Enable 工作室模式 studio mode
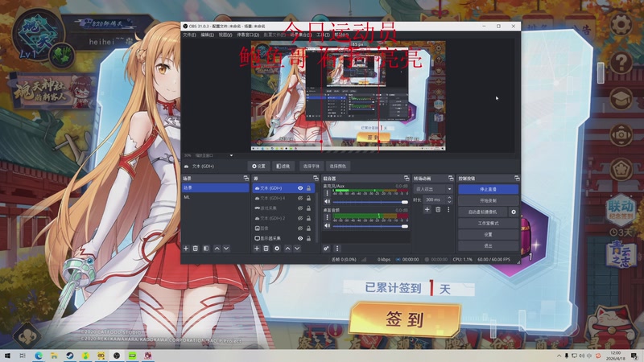The height and width of the screenshot is (362, 644). [x=488, y=224]
